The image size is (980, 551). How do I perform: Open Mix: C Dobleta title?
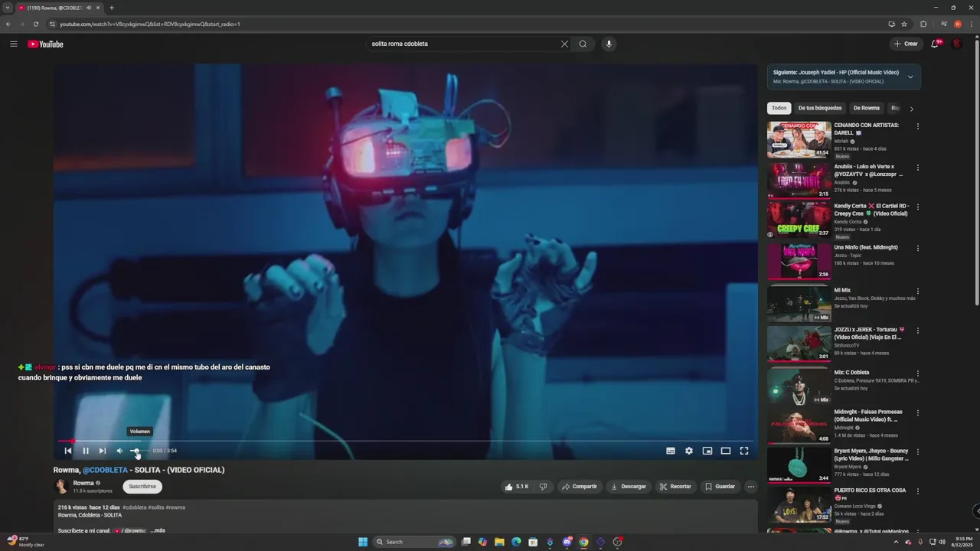(851, 372)
